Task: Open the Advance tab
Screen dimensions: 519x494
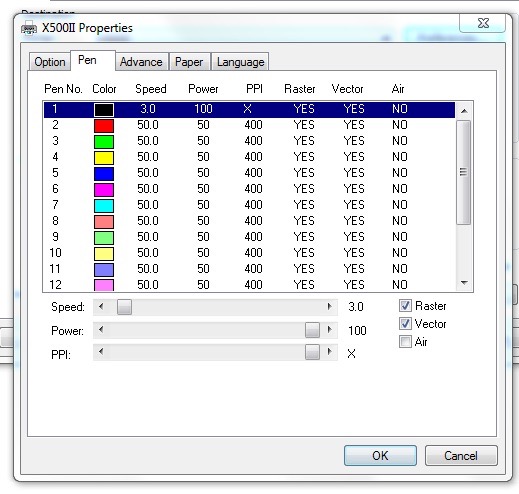Action: 141,62
